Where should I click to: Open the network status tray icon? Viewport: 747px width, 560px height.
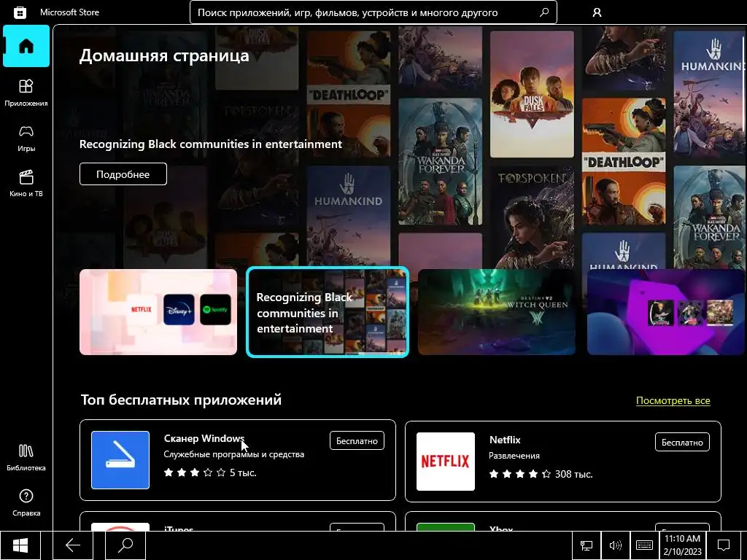pos(587,545)
